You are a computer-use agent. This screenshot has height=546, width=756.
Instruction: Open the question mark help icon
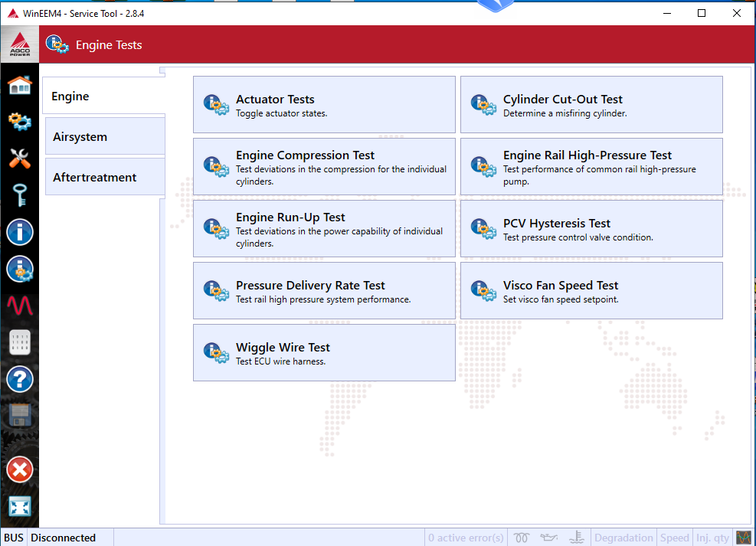point(20,379)
